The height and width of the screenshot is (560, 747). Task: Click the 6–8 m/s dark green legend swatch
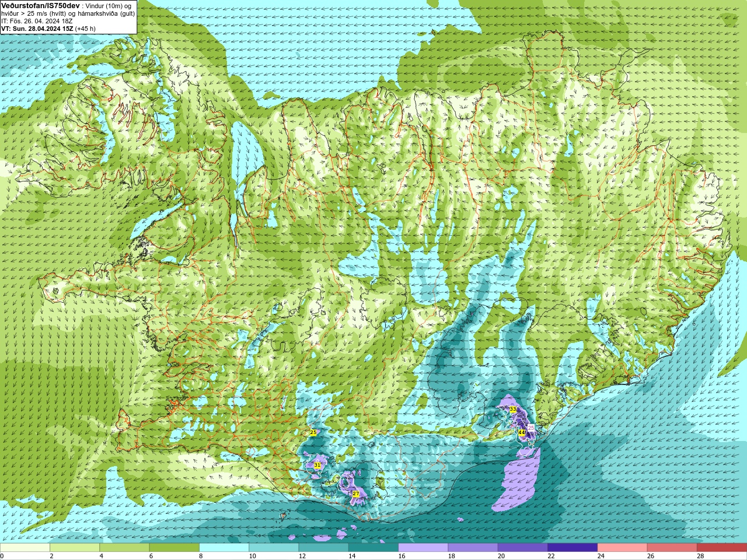tap(174, 548)
